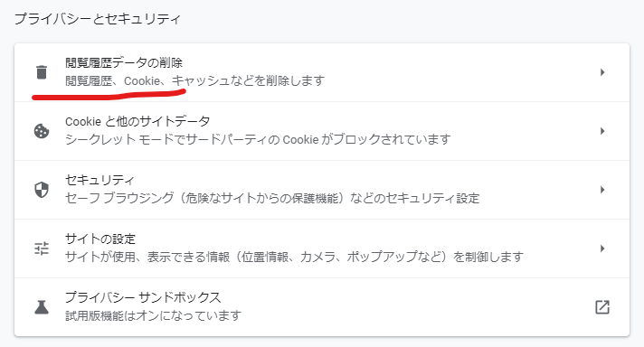Viewport: 644px width, 347px height.
Task: Open the プライバシー サンドボックス title
Action: pos(143,297)
